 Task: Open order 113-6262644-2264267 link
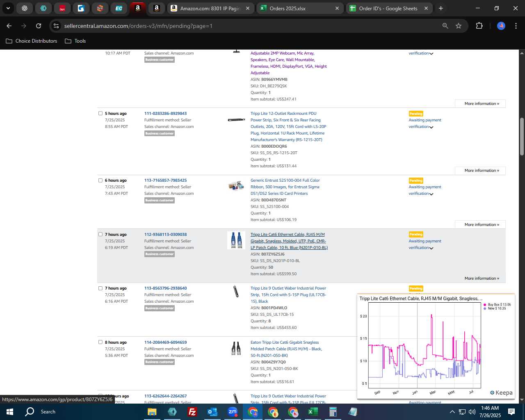pyautogui.click(x=165, y=396)
